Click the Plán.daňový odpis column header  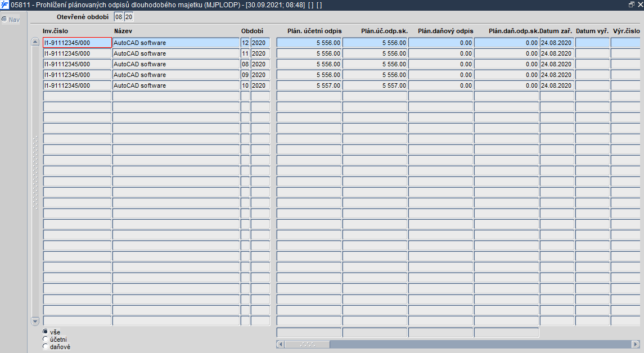coord(445,31)
